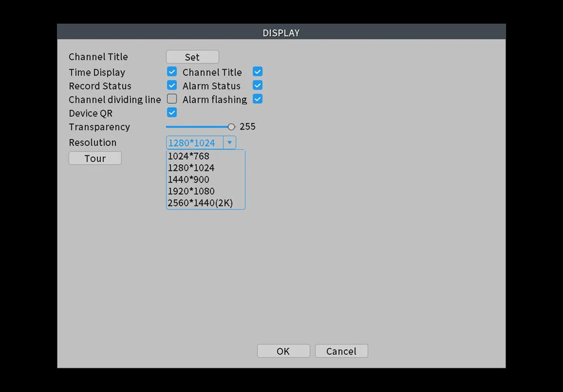Click the DISPLAY title bar text
This screenshot has width=563, height=392.
point(281,33)
